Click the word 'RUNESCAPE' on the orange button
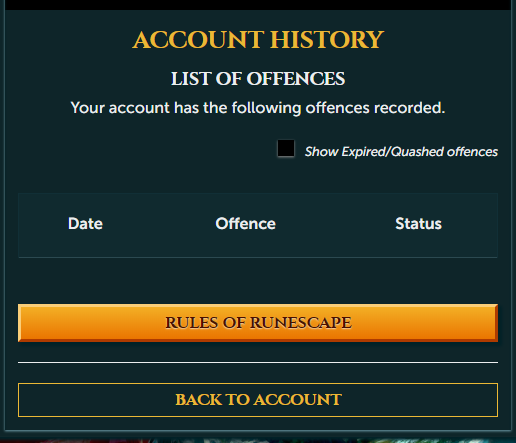The width and height of the screenshot is (516, 443). [301, 323]
